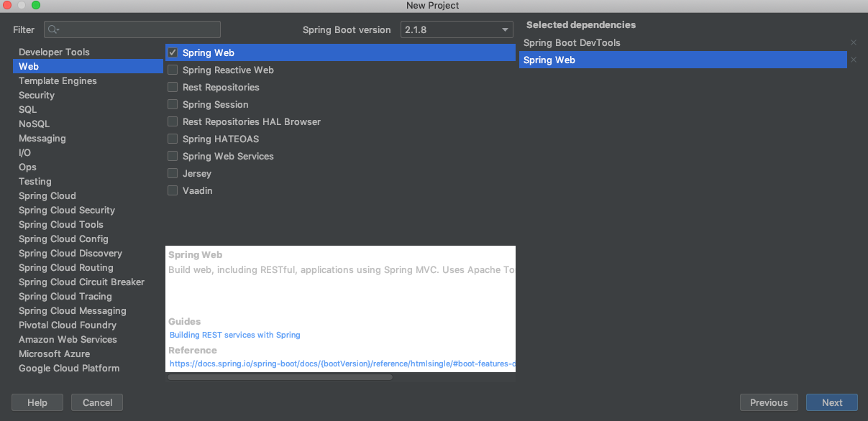
Task: Check the Rest Repositories dependency
Action: point(173,87)
